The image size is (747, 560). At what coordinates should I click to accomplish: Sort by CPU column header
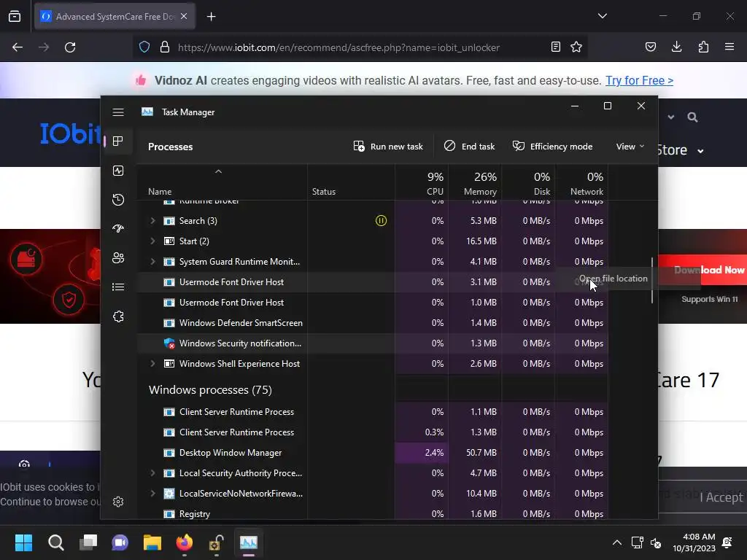point(422,182)
